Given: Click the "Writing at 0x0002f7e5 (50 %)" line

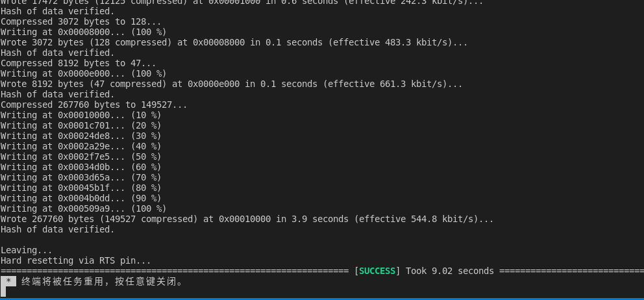Looking at the screenshot, I should 80,156.
